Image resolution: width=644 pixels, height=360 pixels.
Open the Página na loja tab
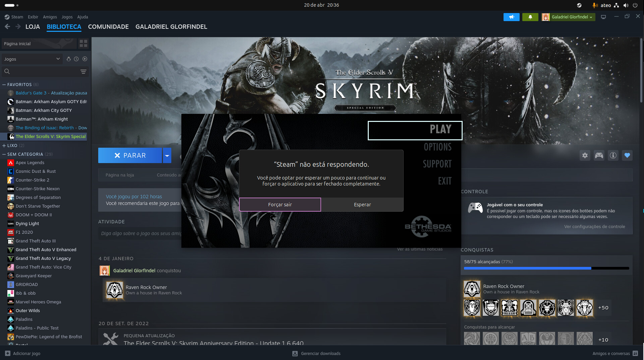pyautogui.click(x=120, y=175)
